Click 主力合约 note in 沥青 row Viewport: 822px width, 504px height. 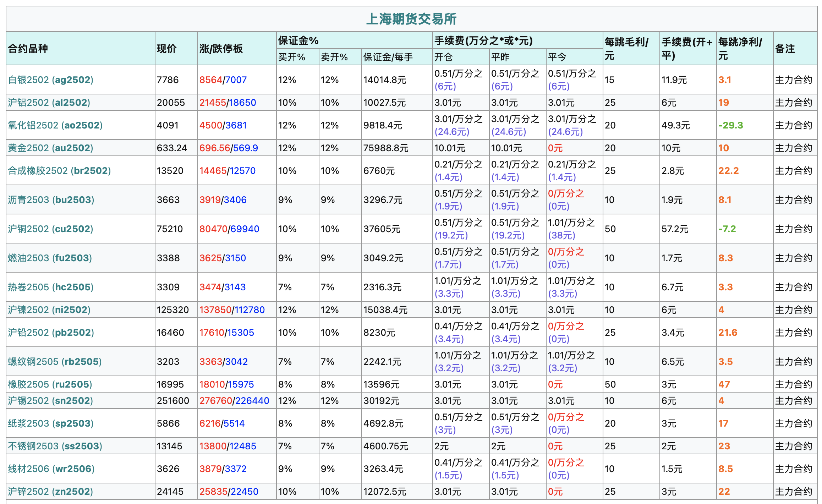click(794, 200)
